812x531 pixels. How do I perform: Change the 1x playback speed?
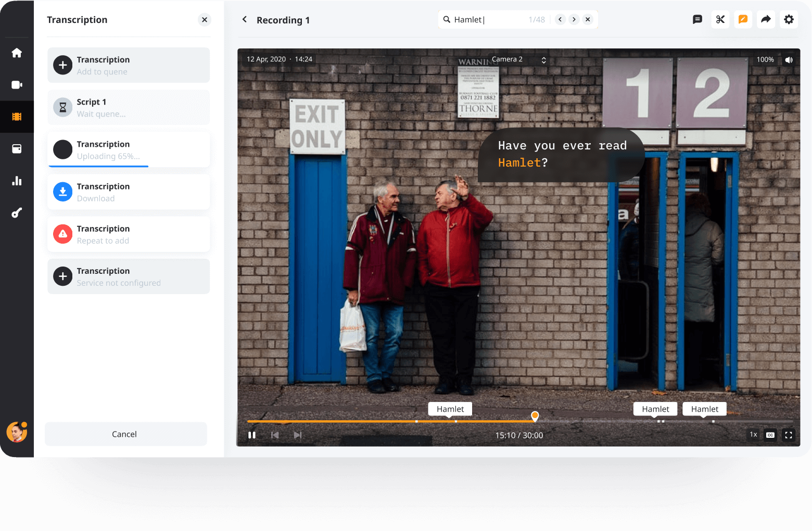[754, 435]
